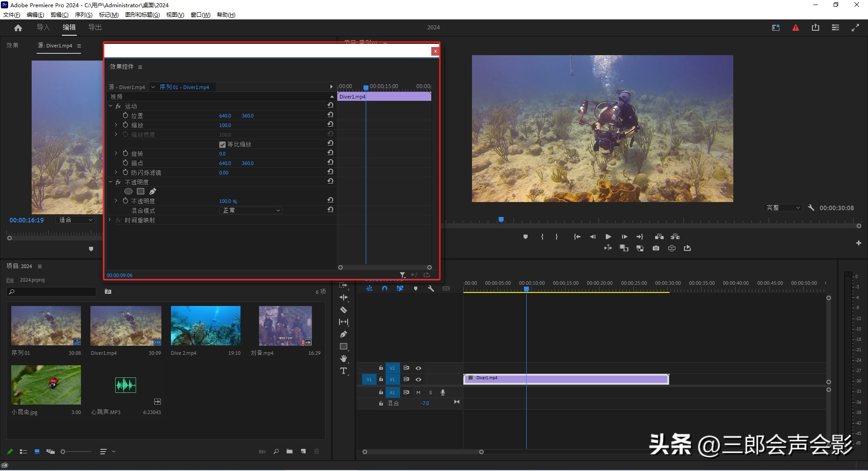The height and width of the screenshot is (471, 868).
Task: Open the 混合模式 blend mode dropdown
Action: point(251,210)
